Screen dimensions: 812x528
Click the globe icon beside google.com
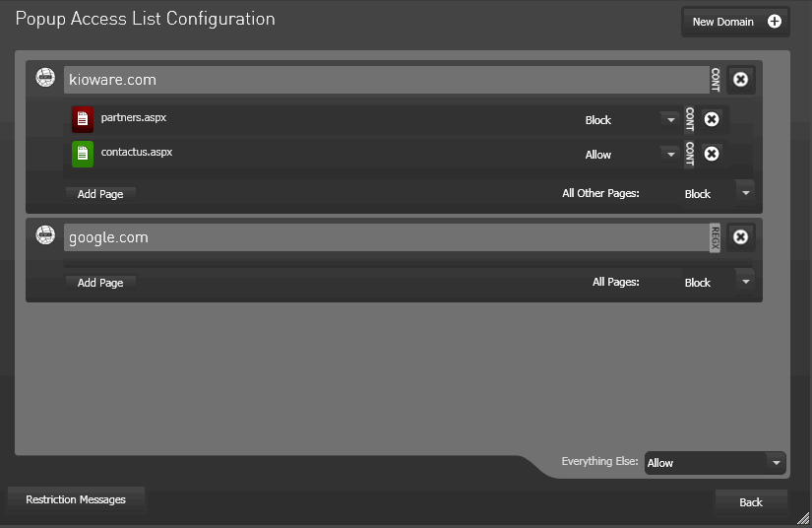tap(45, 234)
